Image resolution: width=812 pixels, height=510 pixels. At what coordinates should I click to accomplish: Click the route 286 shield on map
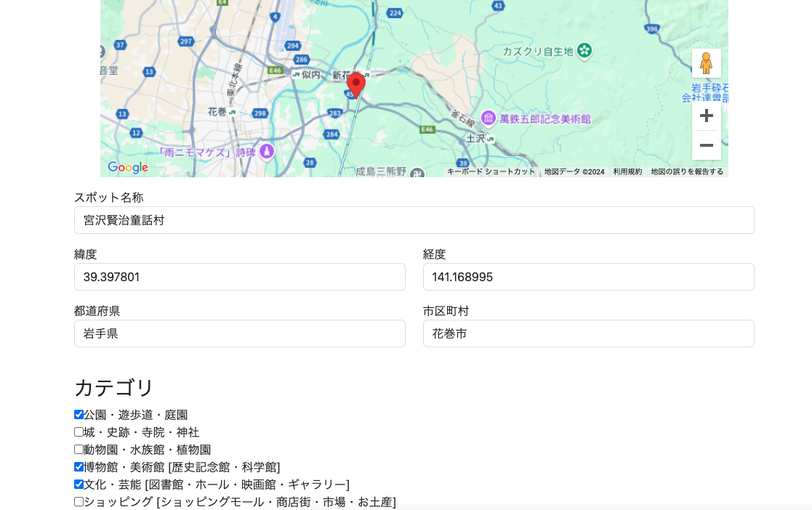302,59
